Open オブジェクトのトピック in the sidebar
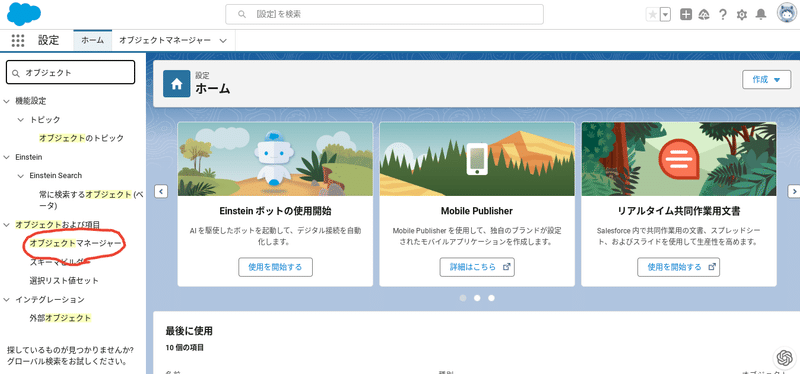 click(82, 138)
